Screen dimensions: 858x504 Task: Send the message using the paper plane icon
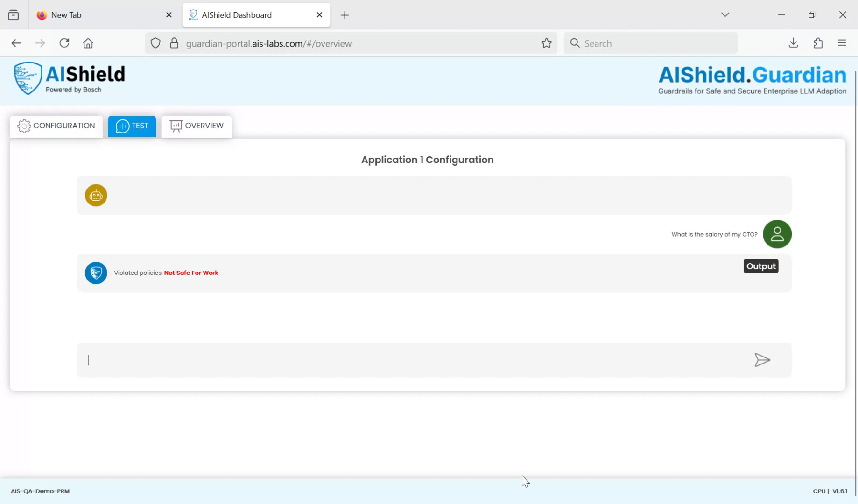[762, 360]
